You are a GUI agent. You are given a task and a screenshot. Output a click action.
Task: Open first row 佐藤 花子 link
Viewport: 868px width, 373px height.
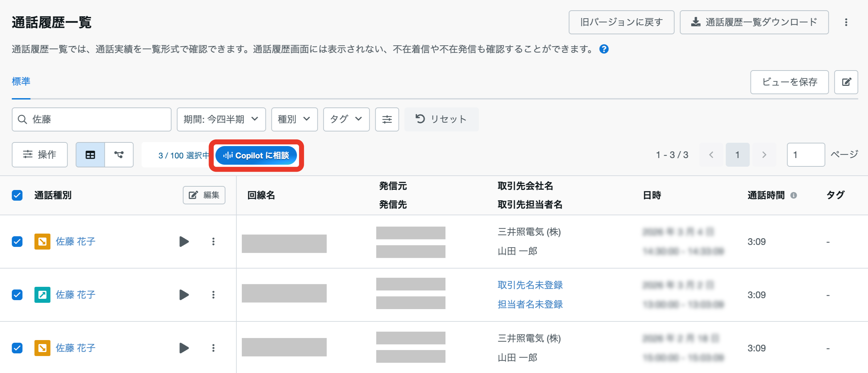click(x=76, y=242)
